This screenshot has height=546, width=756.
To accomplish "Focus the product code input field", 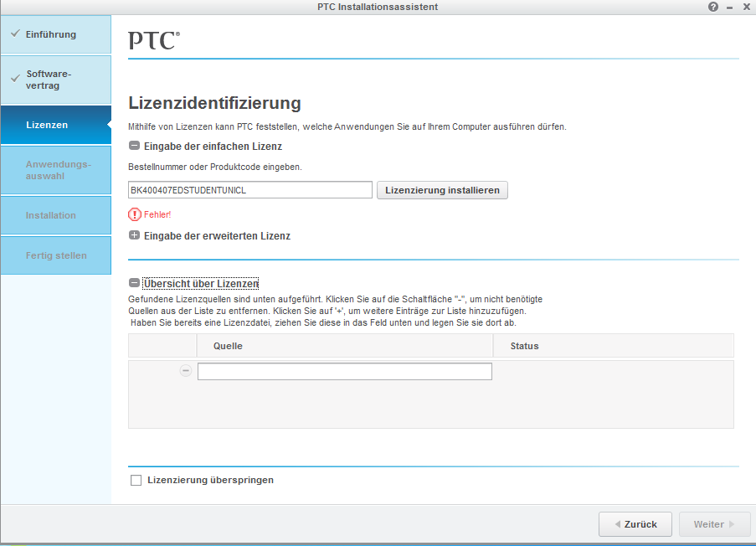I will tap(250, 190).
